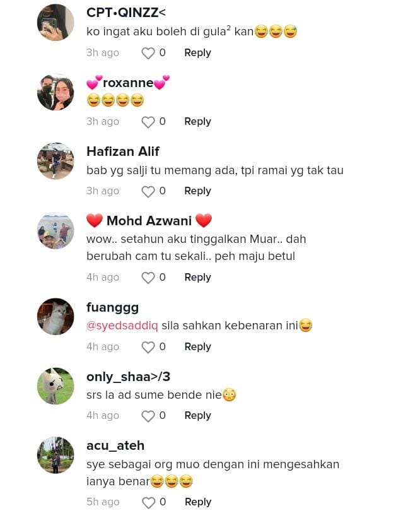This screenshot has width=420, height=518.
Task: Tap heart icon on roxanne's comment
Action: tap(148, 122)
